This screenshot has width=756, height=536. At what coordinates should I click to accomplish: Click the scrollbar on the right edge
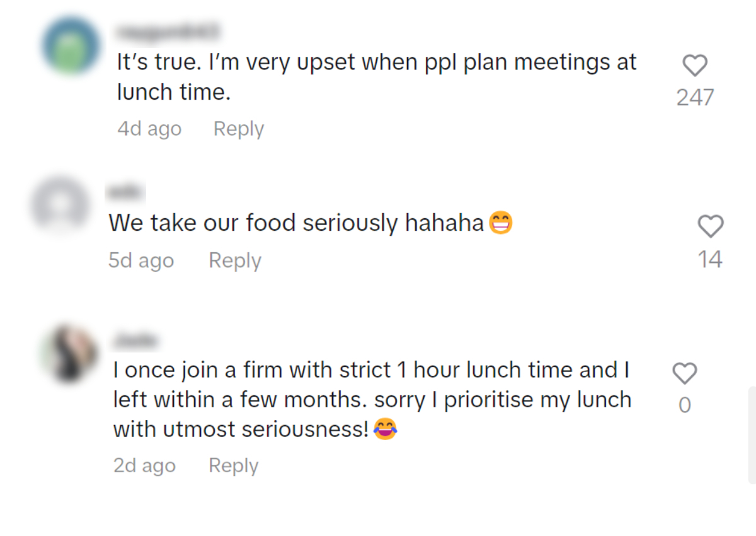pos(752,435)
